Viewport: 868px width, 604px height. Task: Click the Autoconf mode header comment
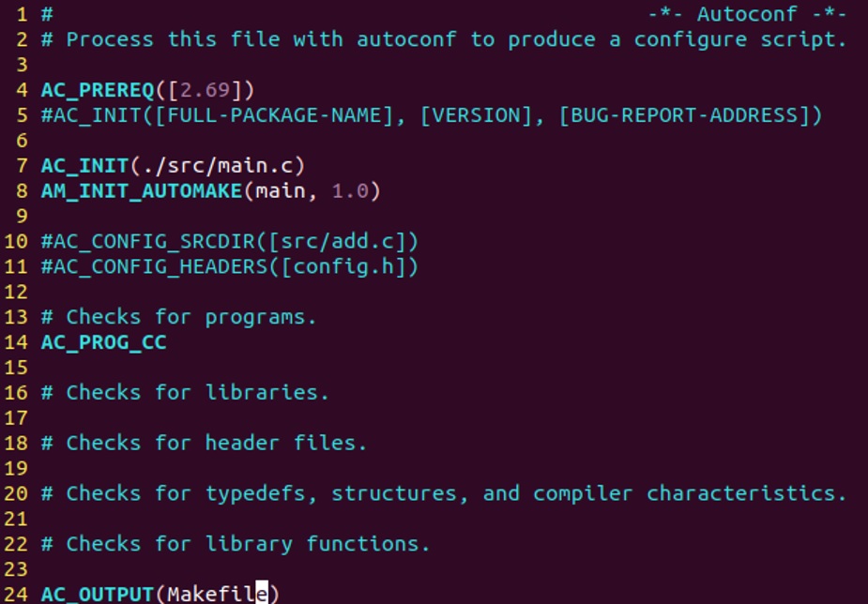point(747,14)
